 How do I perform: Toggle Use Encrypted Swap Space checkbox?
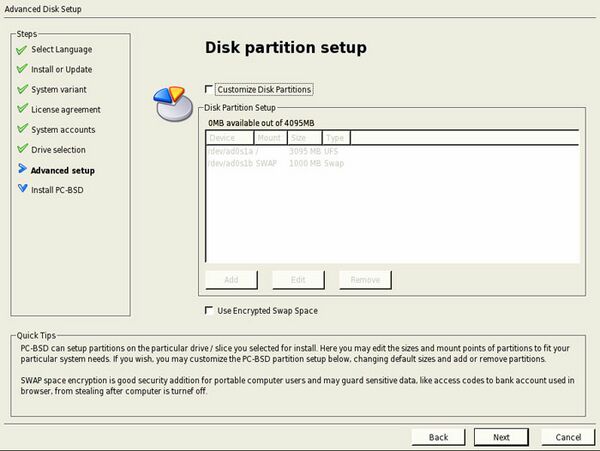pos(210,311)
